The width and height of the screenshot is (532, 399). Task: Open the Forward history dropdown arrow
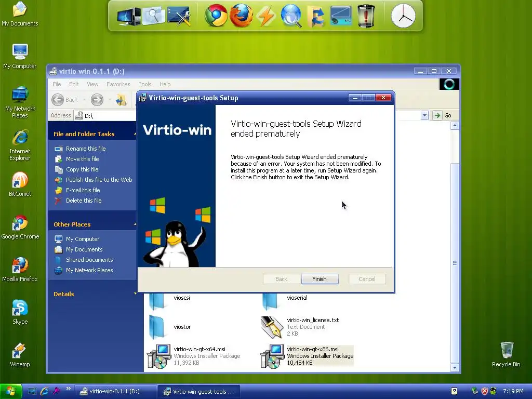coord(110,100)
